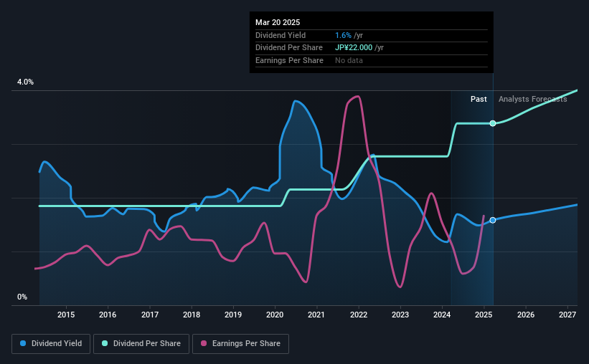Click the 4.0% y-axis label
Viewport: 589px width, 364px height.
point(25,82)
